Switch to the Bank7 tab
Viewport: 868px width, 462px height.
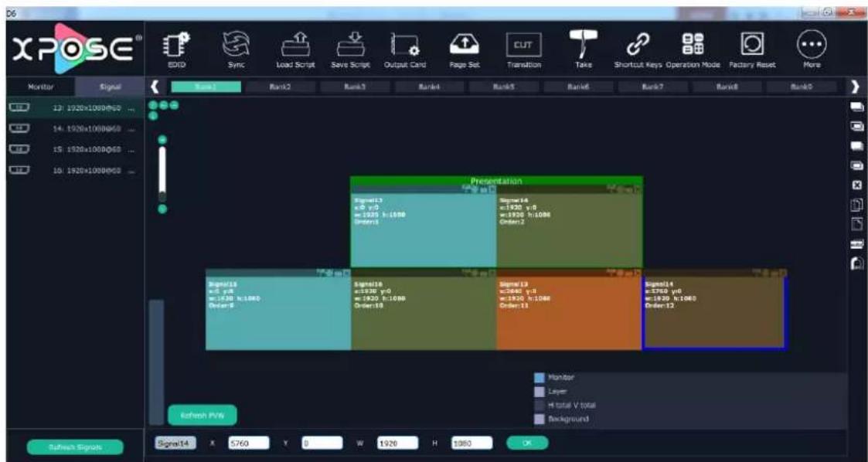tap(652, 87)
